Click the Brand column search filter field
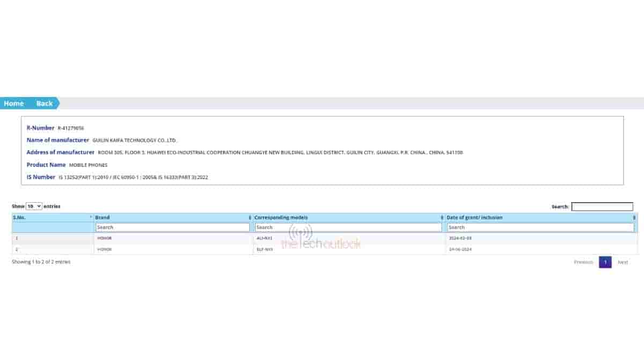 (172, 227)
